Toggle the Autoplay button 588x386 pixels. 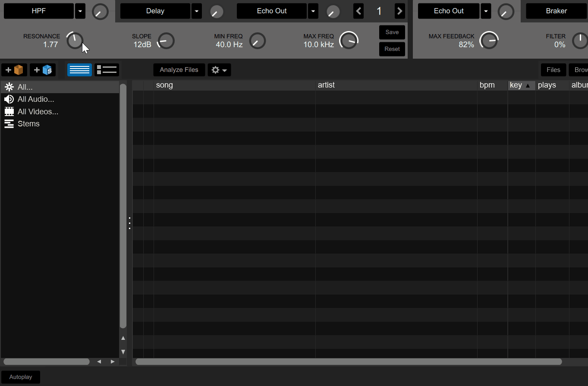click(x=21, y=377)
